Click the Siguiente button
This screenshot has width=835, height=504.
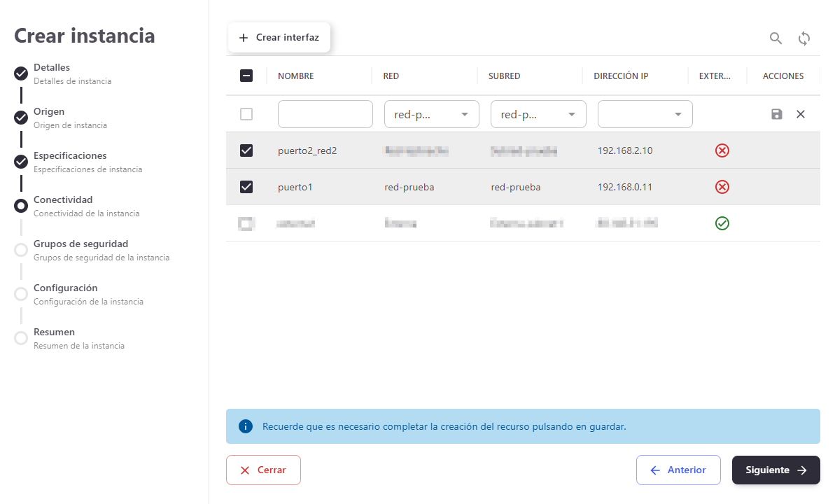coord(776,470)
